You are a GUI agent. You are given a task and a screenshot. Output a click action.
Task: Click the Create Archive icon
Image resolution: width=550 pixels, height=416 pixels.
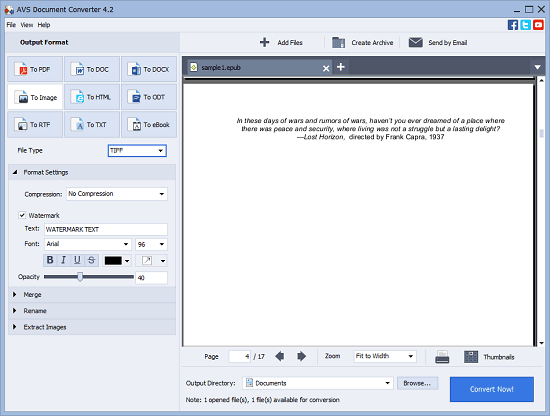click(338, 42)
